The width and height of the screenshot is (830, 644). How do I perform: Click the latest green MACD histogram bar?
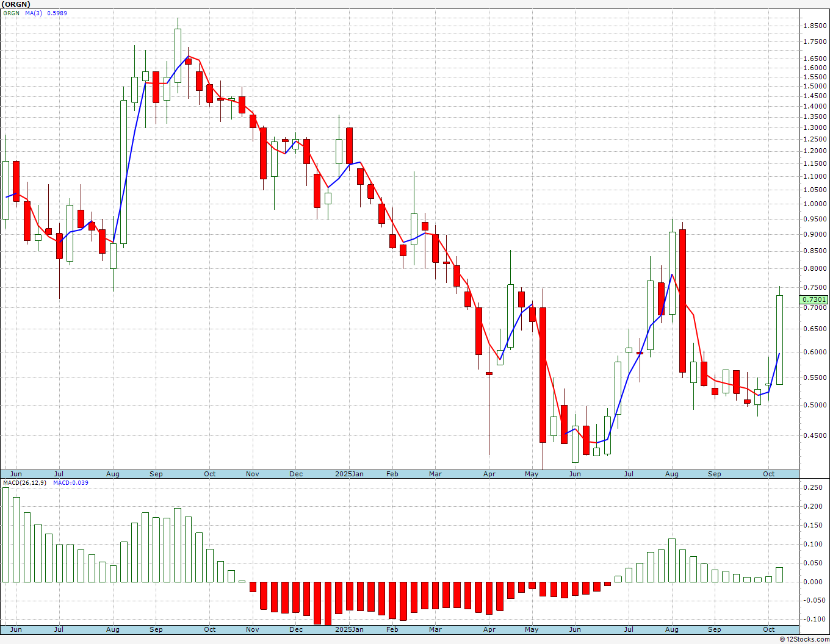coord(779,574)
